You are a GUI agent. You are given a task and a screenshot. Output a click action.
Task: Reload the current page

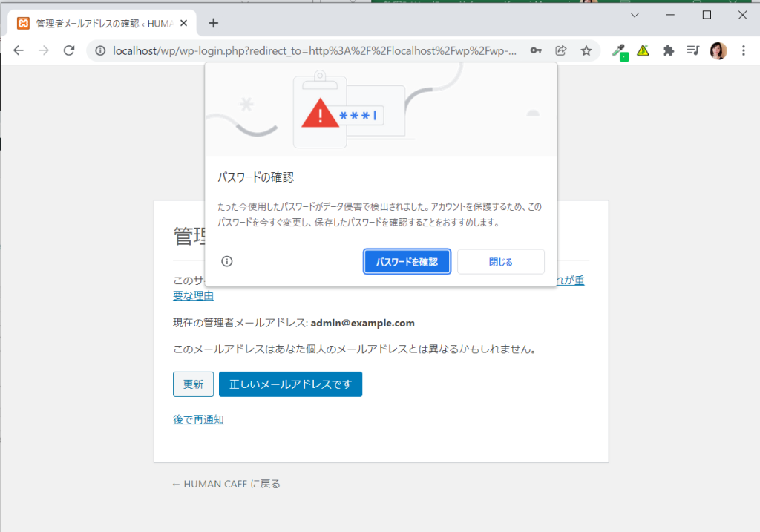tap(69, 50)
